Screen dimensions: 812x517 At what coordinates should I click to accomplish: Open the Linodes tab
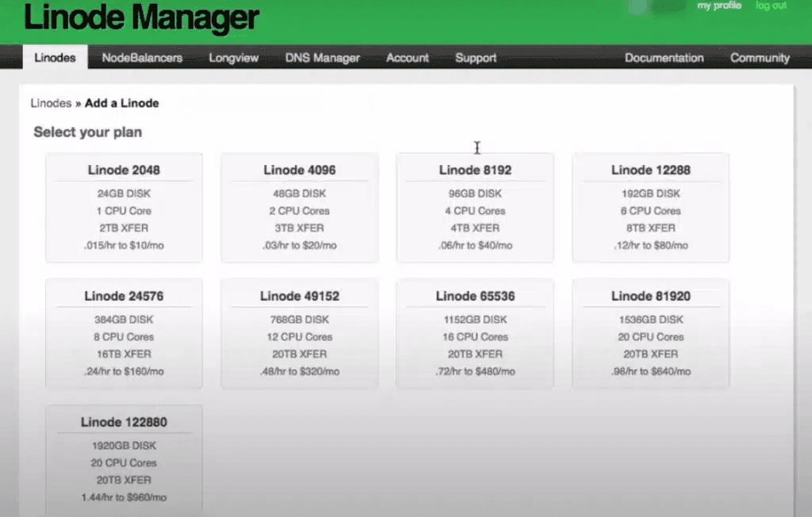tap(55, 58)
